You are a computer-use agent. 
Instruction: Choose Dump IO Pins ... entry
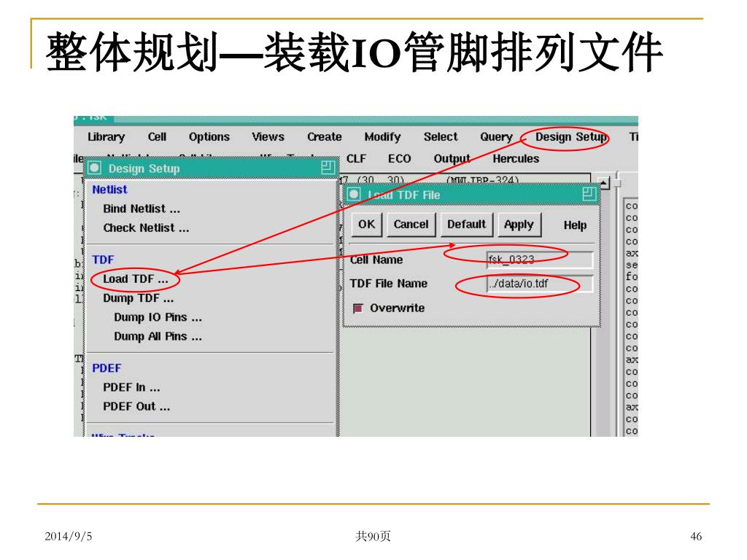158,318
